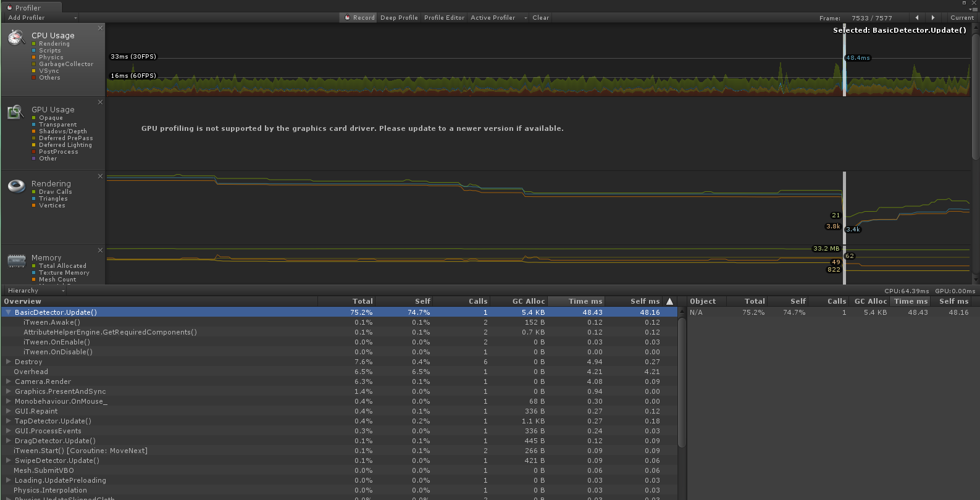Sort the detail pane by Object column

tap(707, 301)
